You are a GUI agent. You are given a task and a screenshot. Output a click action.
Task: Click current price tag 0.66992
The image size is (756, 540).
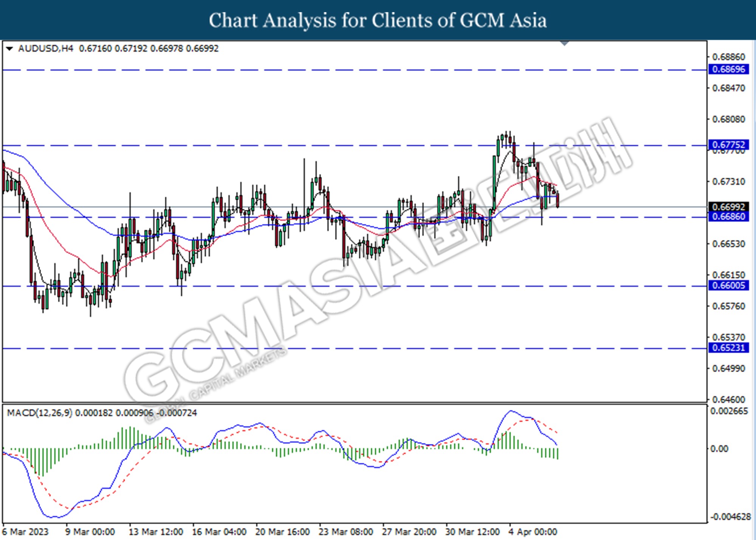728,207
